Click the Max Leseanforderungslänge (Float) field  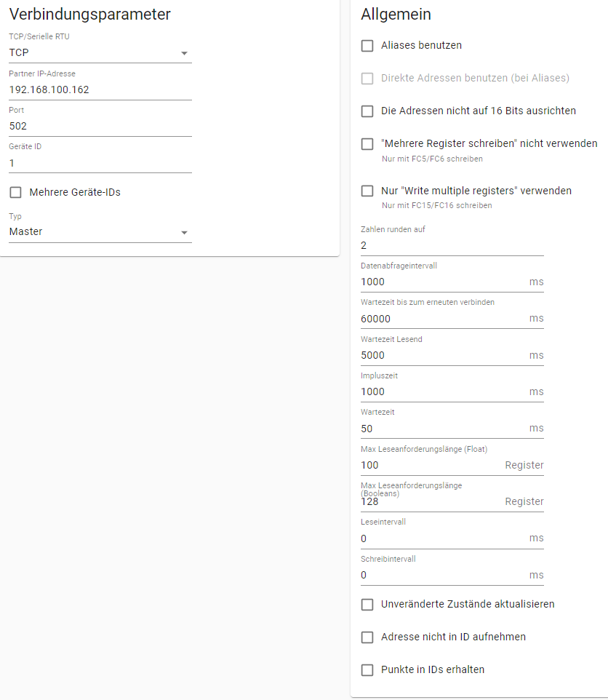tap(432, 465)
